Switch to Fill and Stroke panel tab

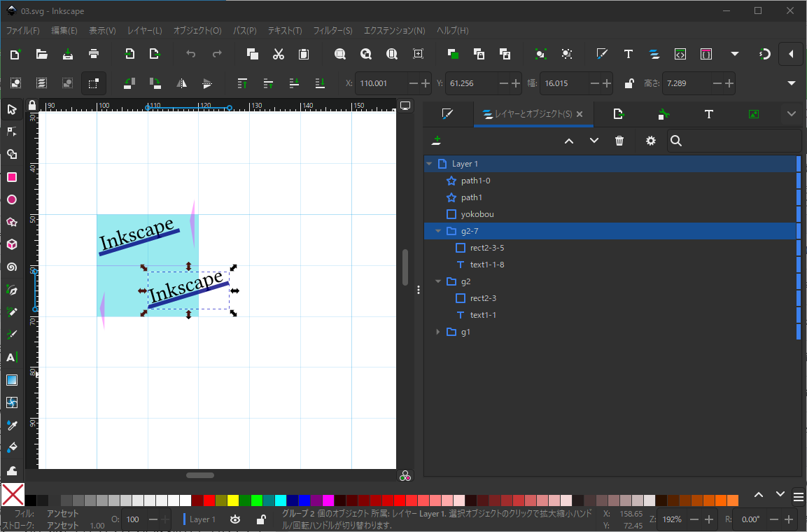448,114
